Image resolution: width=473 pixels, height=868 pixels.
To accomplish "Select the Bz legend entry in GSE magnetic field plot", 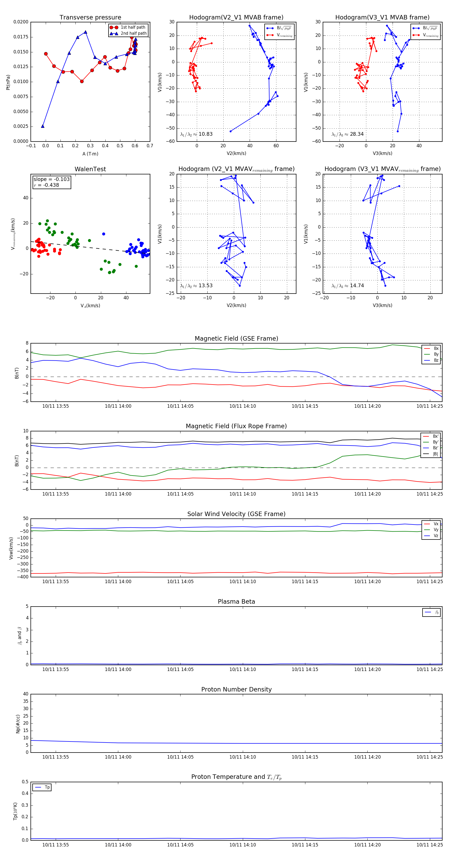I will point(431,360).
